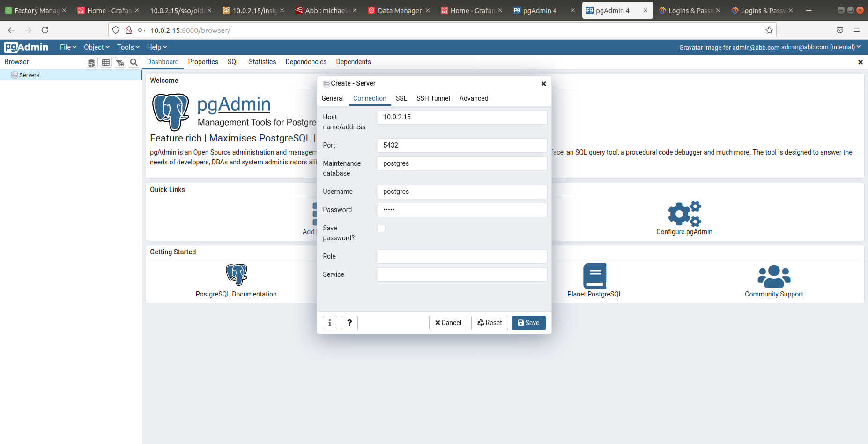
Task: Toggle the Save password checkbox
Action: click(381, 229)
